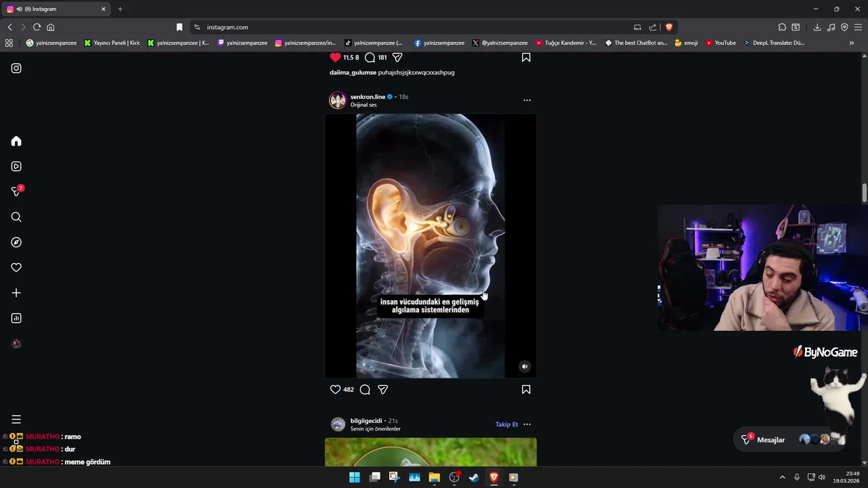Go forward in the browser
Screen dimensions: 868x488
23,27
